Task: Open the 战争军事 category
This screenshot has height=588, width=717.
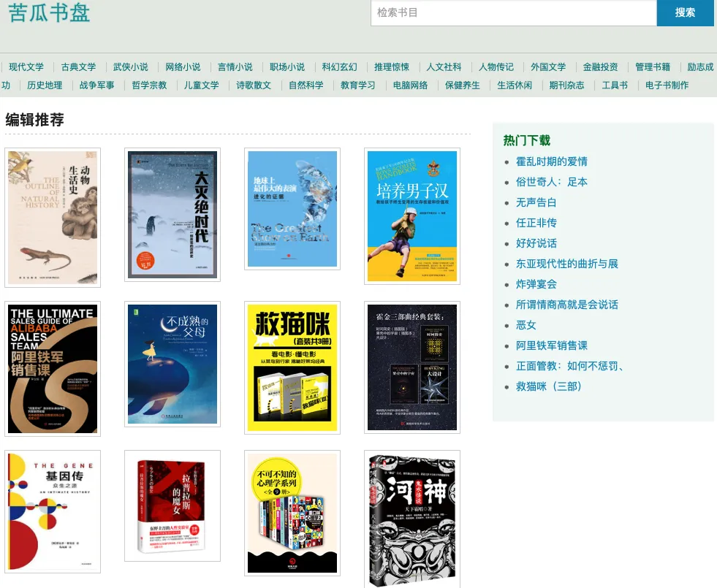Action: 97,85
